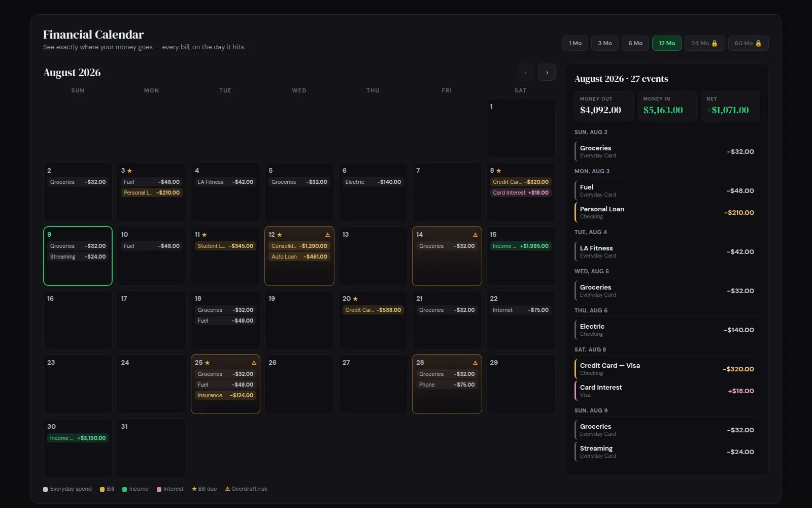Open the Consolidation -$1,290.00 chip
This screenshot has width=812, height=508.
pos(299,246)
